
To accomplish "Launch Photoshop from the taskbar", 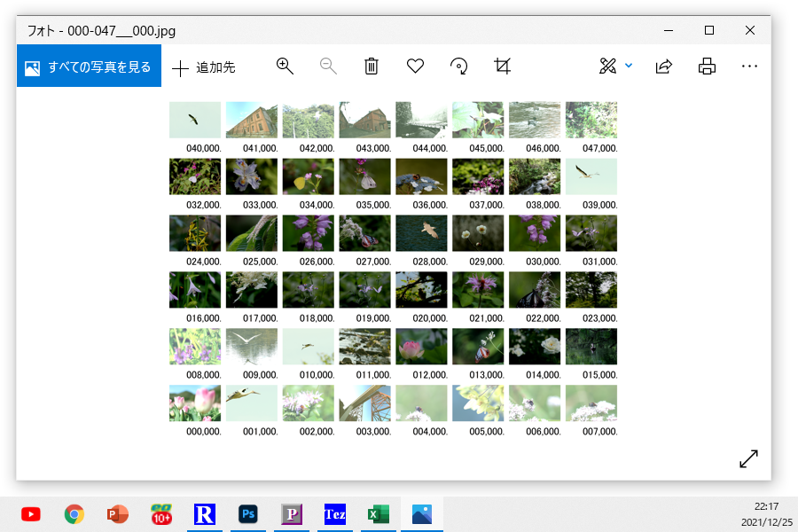I will (x=248, y=514).
